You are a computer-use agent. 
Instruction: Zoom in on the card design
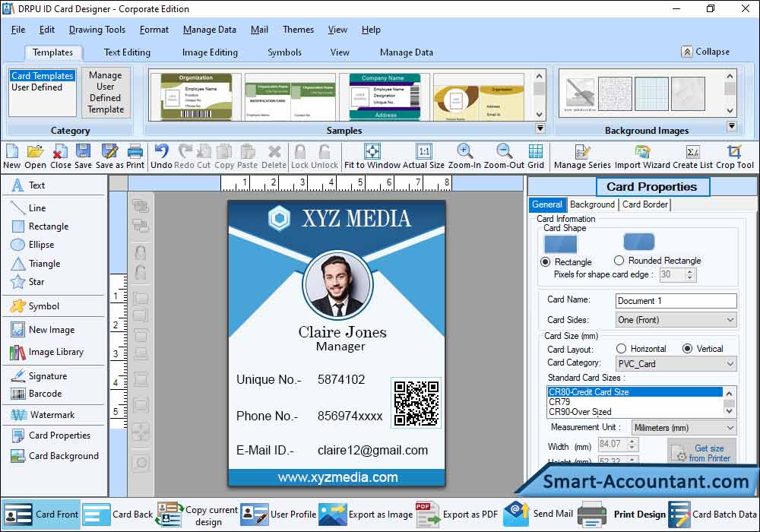pos(464,157)
